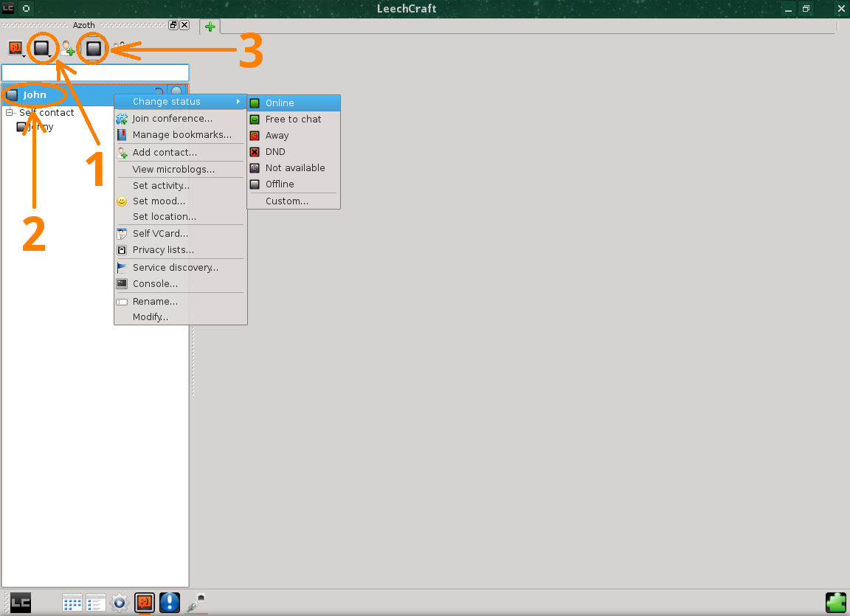This screenshot has height=616, width=850.
Task: Click the add contact toolbar icon
Action: pos(68,49)
